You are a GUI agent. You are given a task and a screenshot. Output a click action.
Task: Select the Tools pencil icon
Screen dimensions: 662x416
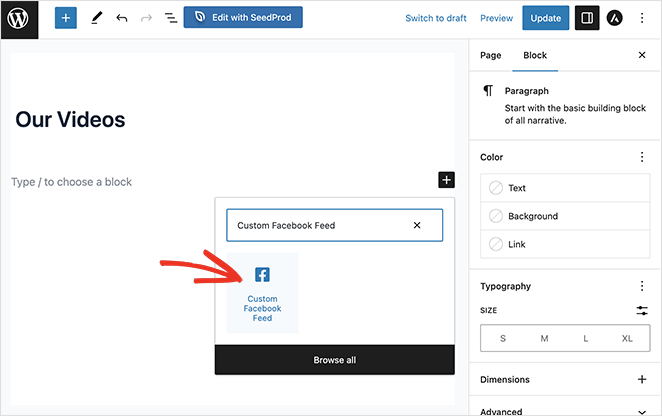tap(97, 18)
